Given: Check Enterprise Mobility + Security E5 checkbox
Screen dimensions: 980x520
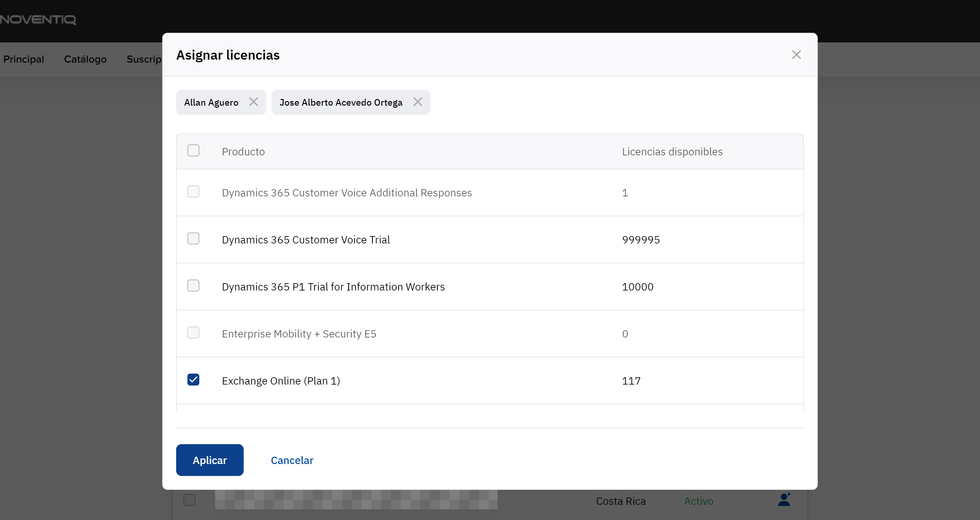Looking at the screenshot, I should 193,333.
